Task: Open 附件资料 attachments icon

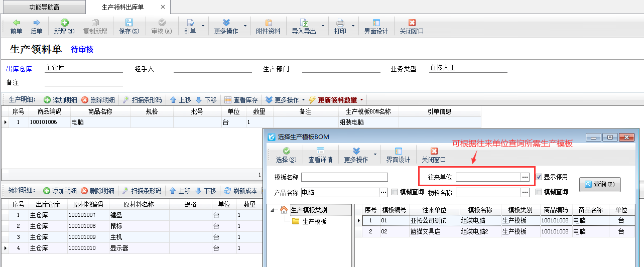Action: click(268, 23)
